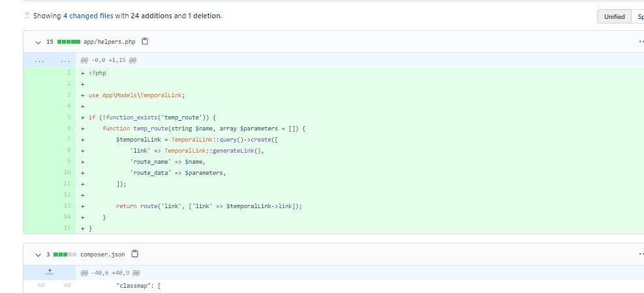The width and height of the screenshot is (644, 293).
Task: Select line number 5 in helpers.php
Action: (x=69, y=117)
